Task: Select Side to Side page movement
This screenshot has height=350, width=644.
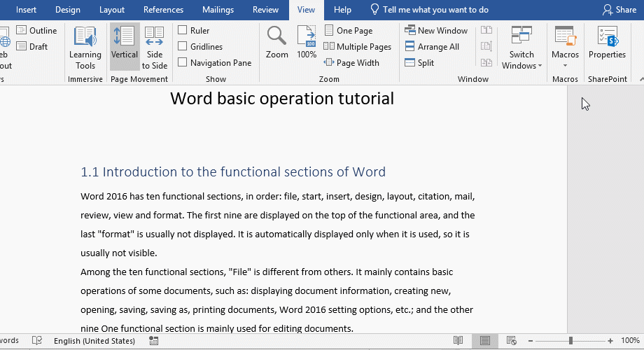Action: coord(155,48)
